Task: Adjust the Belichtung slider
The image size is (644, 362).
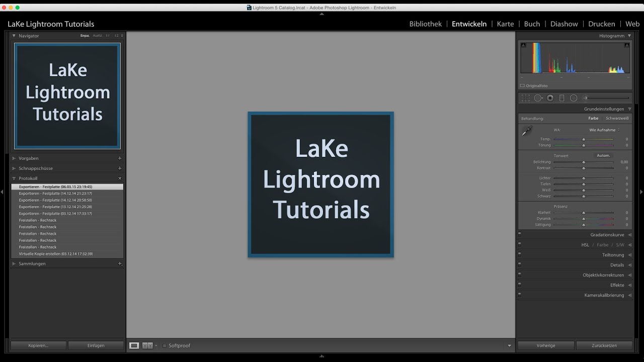Action: point(584,162)
